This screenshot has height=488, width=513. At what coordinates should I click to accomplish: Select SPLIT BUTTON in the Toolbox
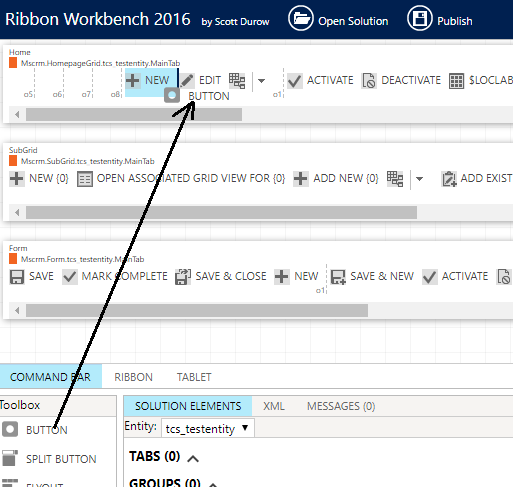click(x=49, y=459)
